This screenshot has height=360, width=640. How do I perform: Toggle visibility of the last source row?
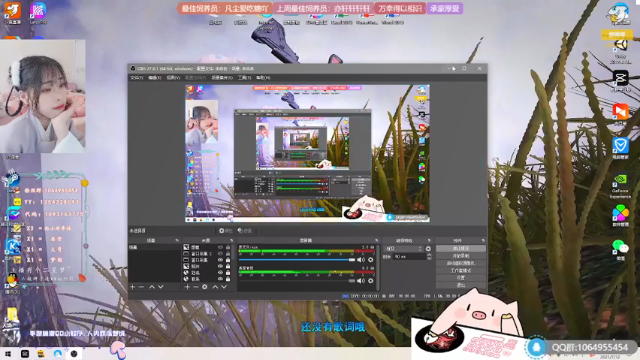[x=220, y=279]
